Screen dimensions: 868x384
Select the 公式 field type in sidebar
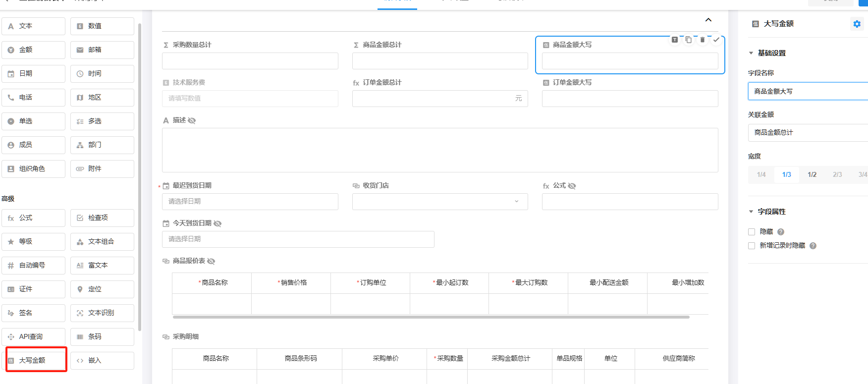coord(33,218)
